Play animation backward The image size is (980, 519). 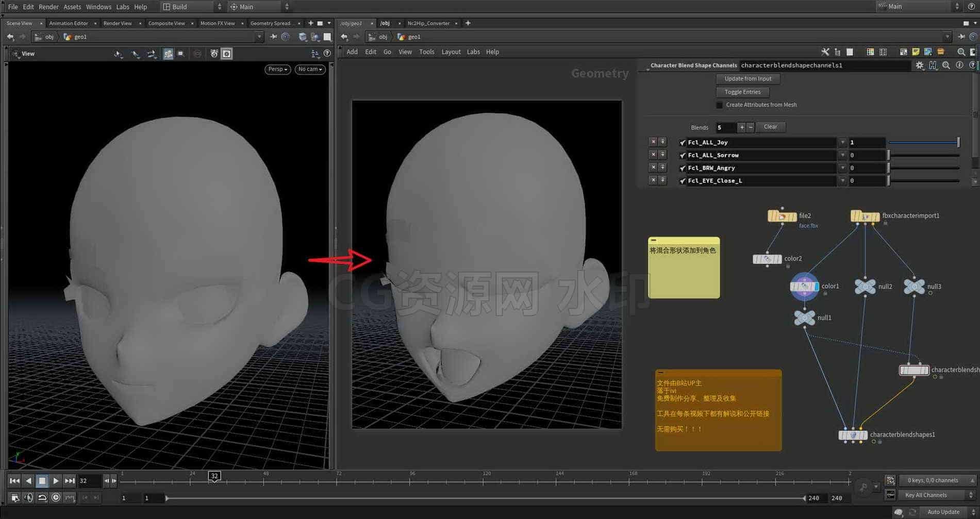tap(28, 481)
